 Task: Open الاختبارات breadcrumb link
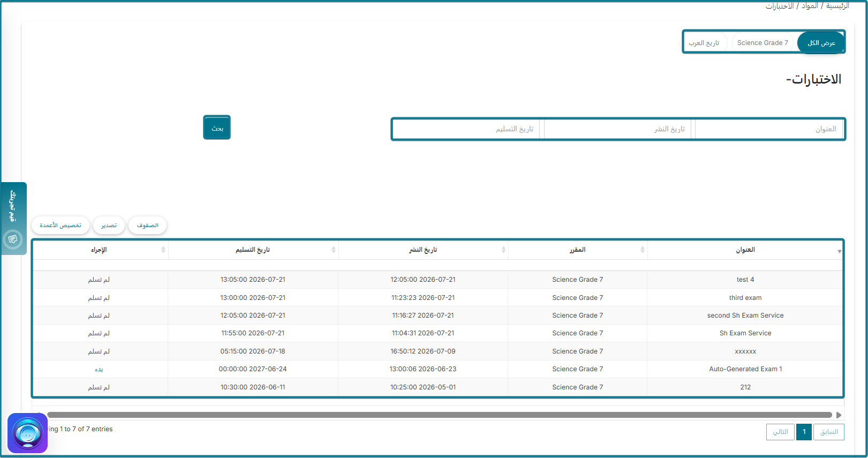point(780,6)
